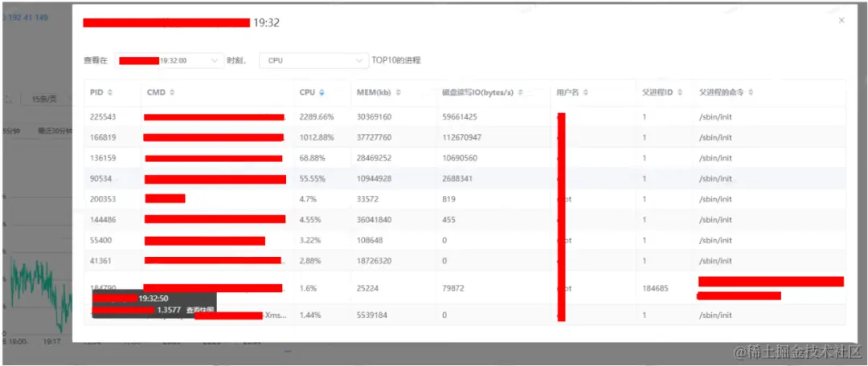Sort by 用户名 column

(x=586, y=92)
